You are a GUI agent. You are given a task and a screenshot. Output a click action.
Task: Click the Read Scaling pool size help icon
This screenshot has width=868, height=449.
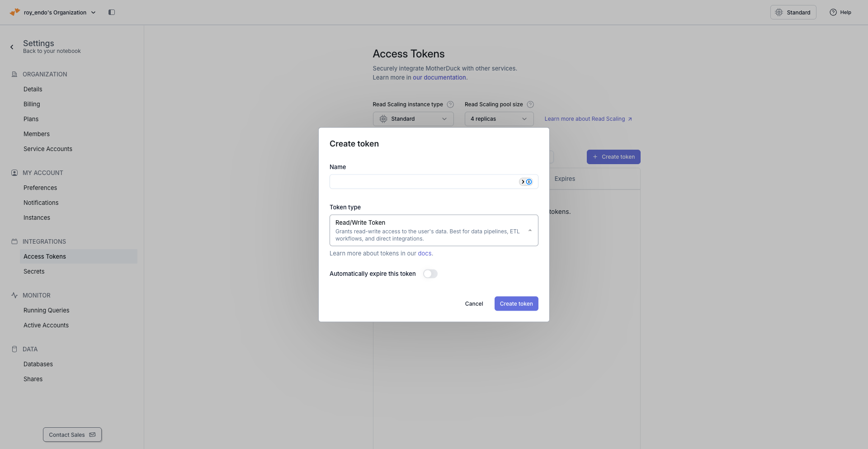(x=530, y=104)
